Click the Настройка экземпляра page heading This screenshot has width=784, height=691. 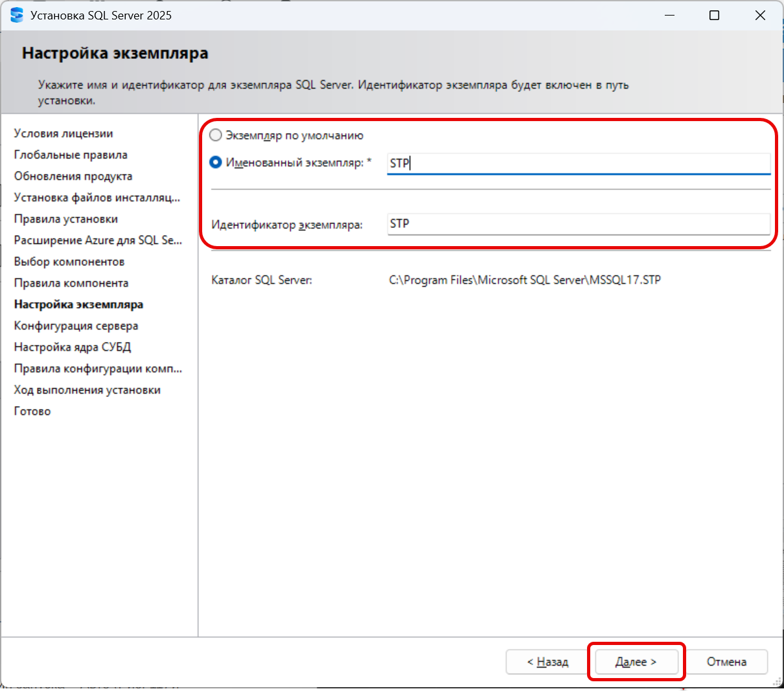(x=115, y=53)
